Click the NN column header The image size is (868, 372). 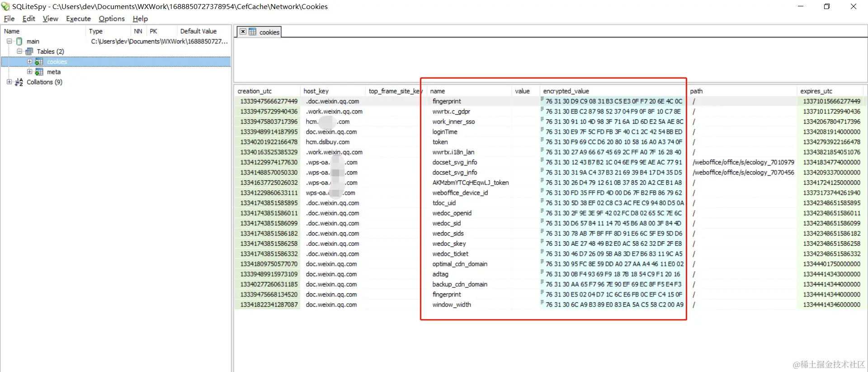point(138,31)
